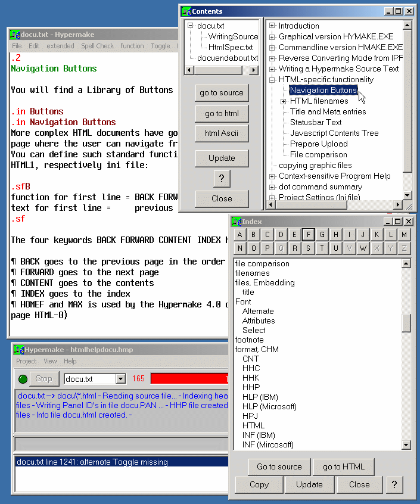The height and width of the screenshot is (504, 420).
Task: Expand Commandline version HMAKE.EXE node
Action: coord(272,48)
